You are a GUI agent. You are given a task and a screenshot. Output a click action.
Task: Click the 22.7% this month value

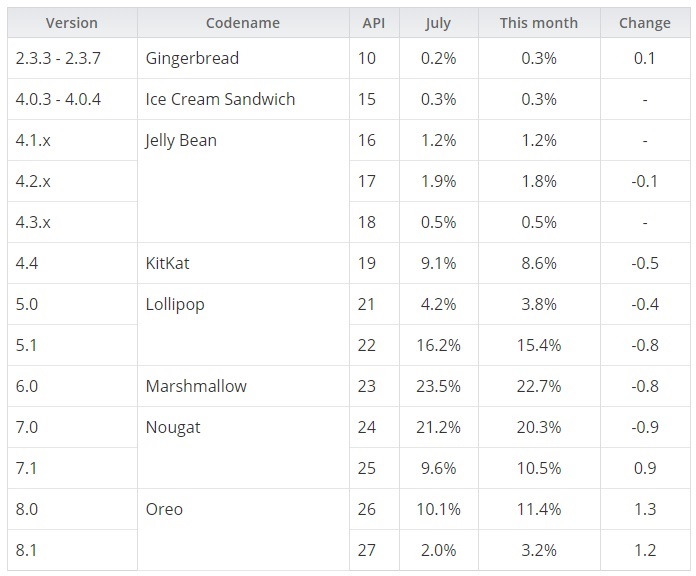539,386
